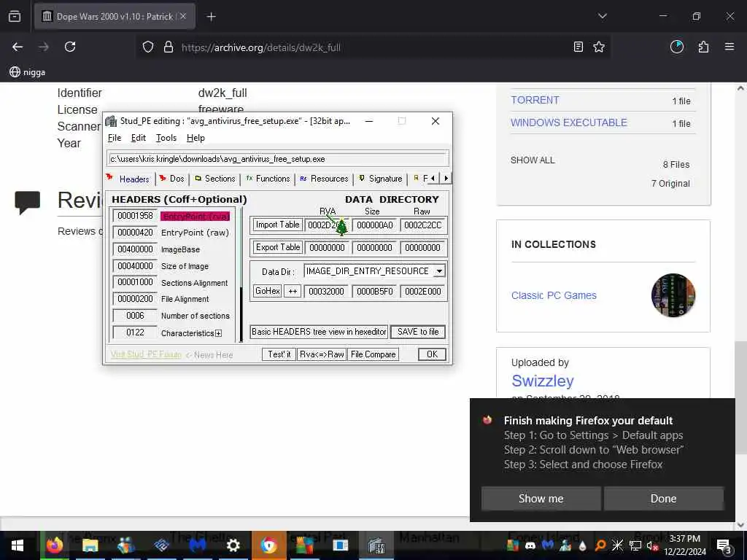Open the TORRENT download link
This screenshot has width=747, height=560.
coord(535,100)
